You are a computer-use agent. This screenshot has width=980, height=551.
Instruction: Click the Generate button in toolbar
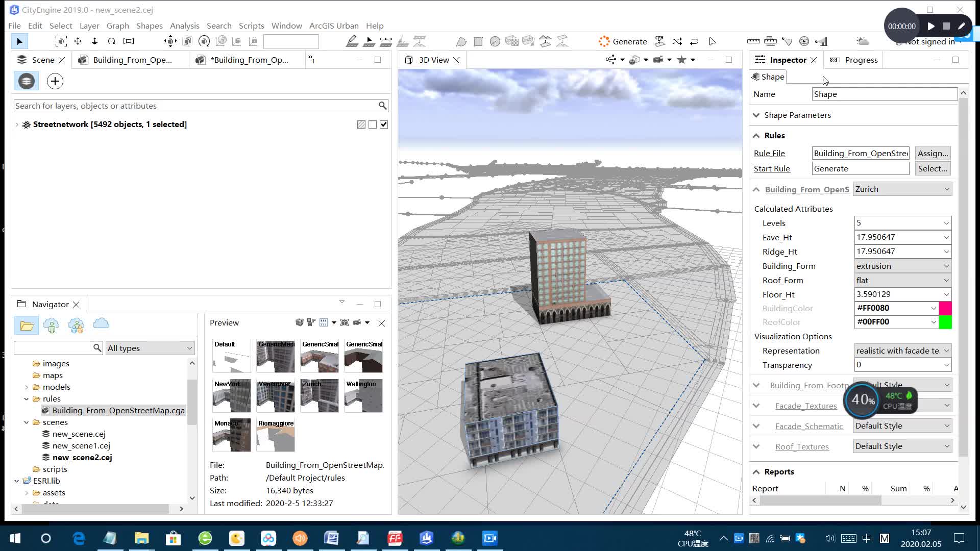pos(622,41)
